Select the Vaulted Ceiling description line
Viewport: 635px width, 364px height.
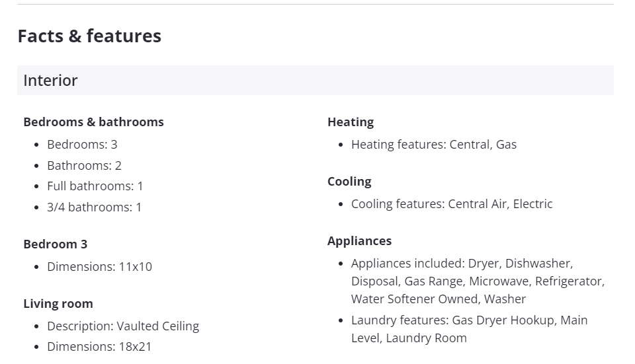click(123, 326)
